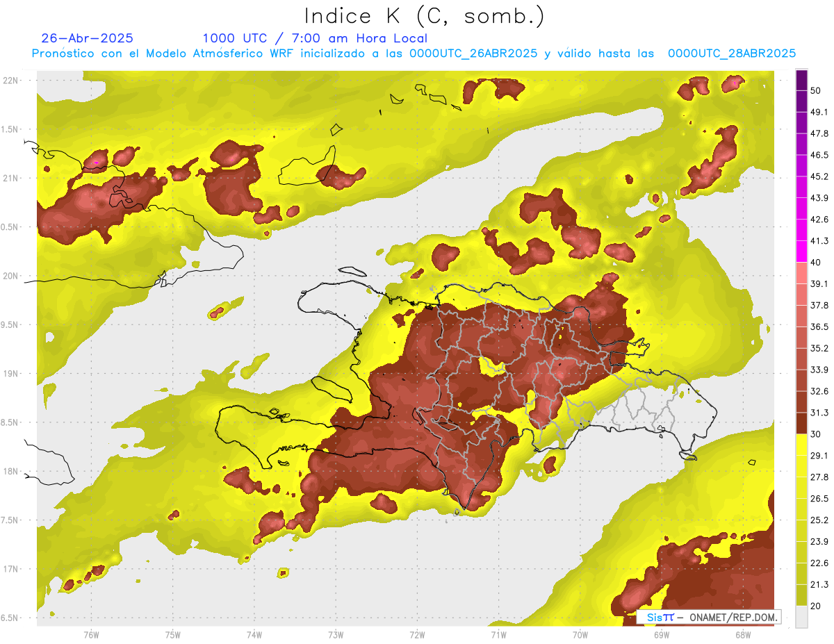Click the '72W' longitude axis label
This screenshot has width=834, height=644.
(x=417, y=634)
